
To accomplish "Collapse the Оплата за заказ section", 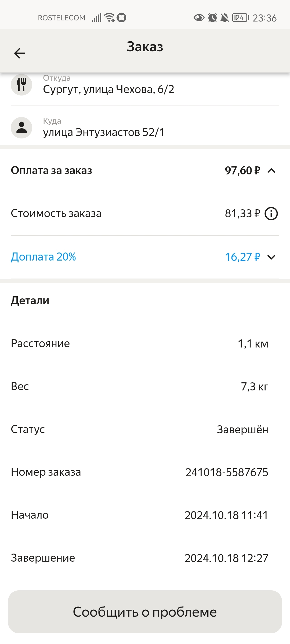I will [x=271, y=171].
